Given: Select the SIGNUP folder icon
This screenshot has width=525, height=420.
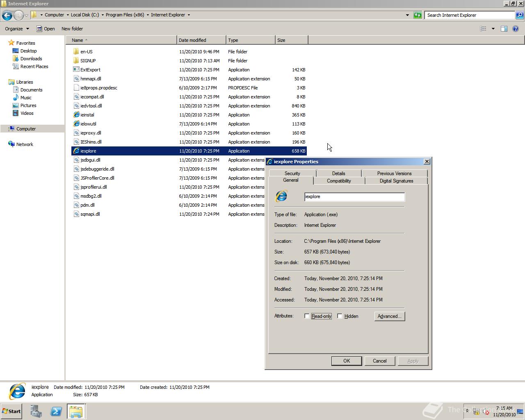Looking at the screenshot, I should pyautogui.click(x=76, y=61).
